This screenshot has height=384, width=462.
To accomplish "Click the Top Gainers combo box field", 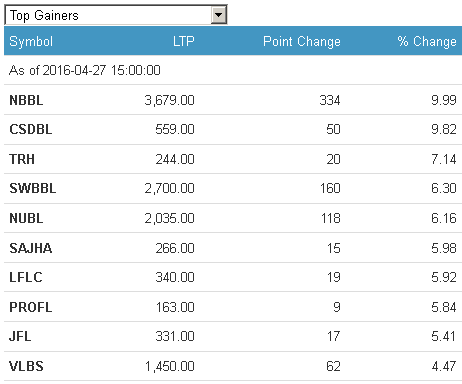I will [x=116, y=15].
